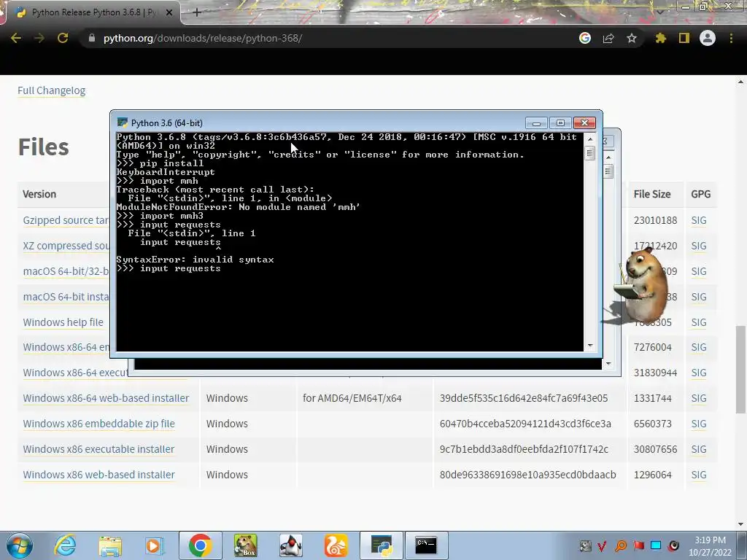Open UC Browser from taskbar
Screen dimensions: 747x560
tap(336, 545)
